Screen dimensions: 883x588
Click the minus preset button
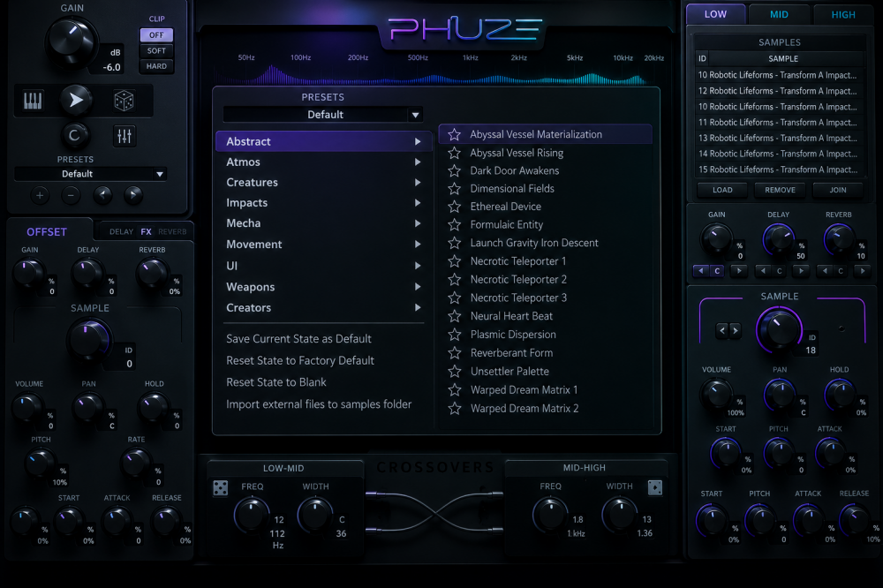pyautogui.click(x=71, y=195)
